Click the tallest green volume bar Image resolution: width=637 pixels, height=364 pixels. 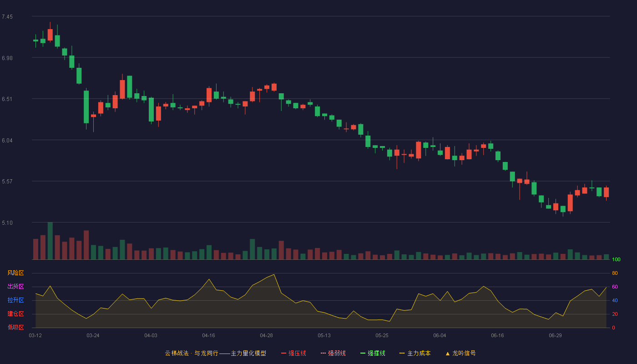click(50, 241)
